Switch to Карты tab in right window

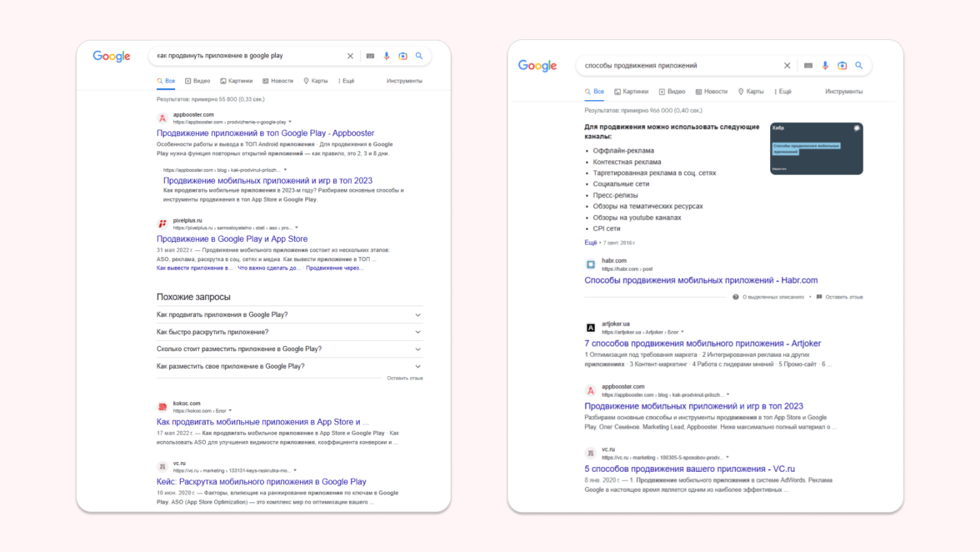pos(751,91)
